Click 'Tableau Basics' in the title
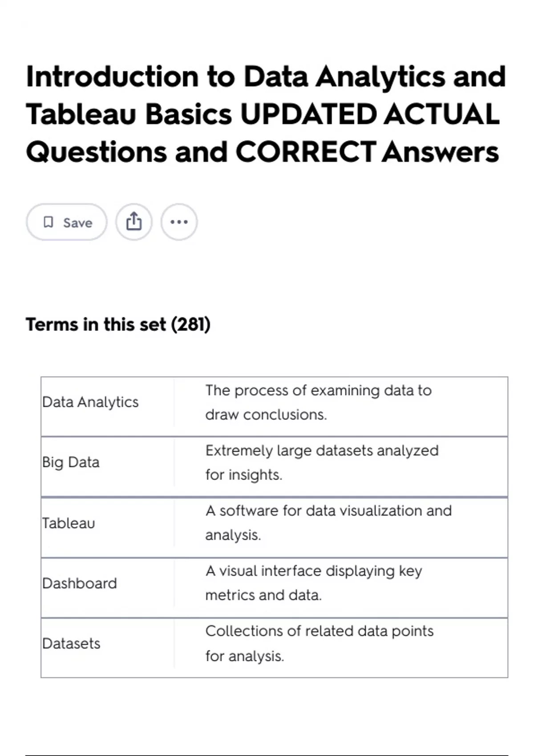Viewport: 534px width, 756px height. [x=129, y=114]
